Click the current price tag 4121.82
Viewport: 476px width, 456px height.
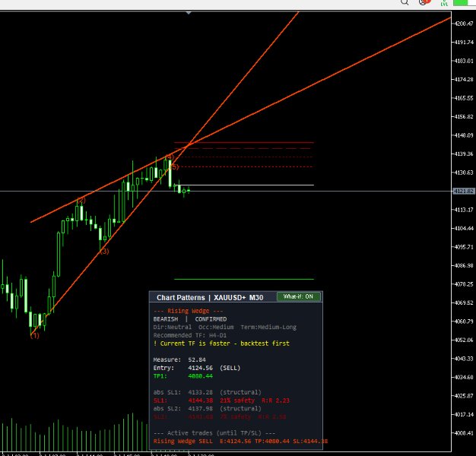point(463,191)
